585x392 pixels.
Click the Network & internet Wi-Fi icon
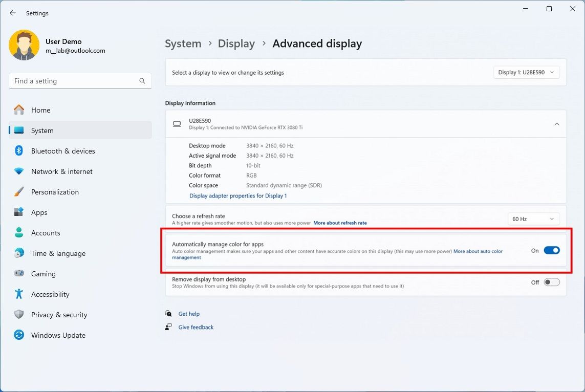point(19,171)
